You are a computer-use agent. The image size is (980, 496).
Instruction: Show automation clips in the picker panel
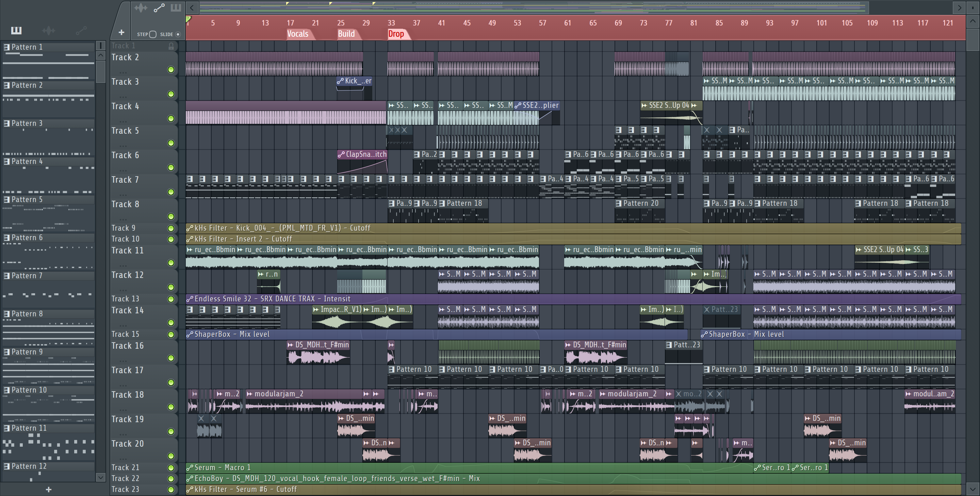tap(81, 30)
